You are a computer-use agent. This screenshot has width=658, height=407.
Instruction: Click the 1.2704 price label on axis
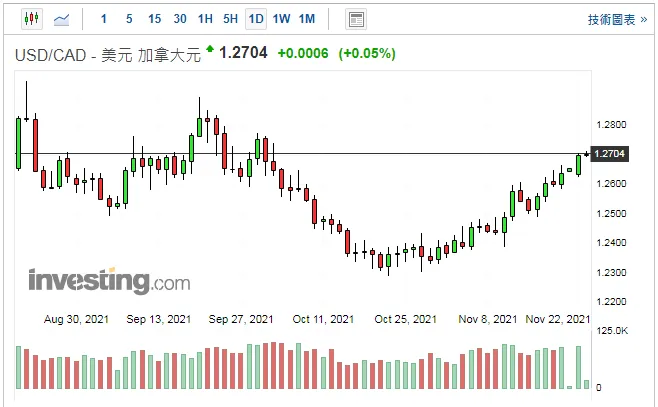coord(609,154)
